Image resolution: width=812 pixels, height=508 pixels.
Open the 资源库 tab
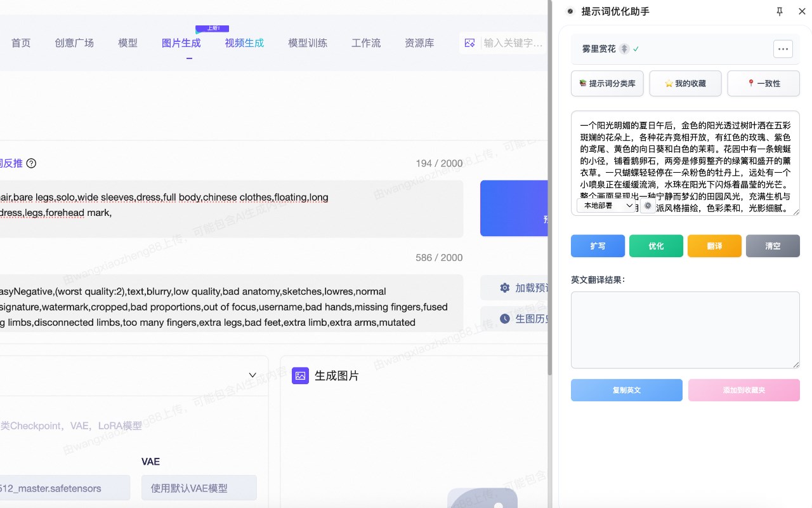click(x=419, y=43)
